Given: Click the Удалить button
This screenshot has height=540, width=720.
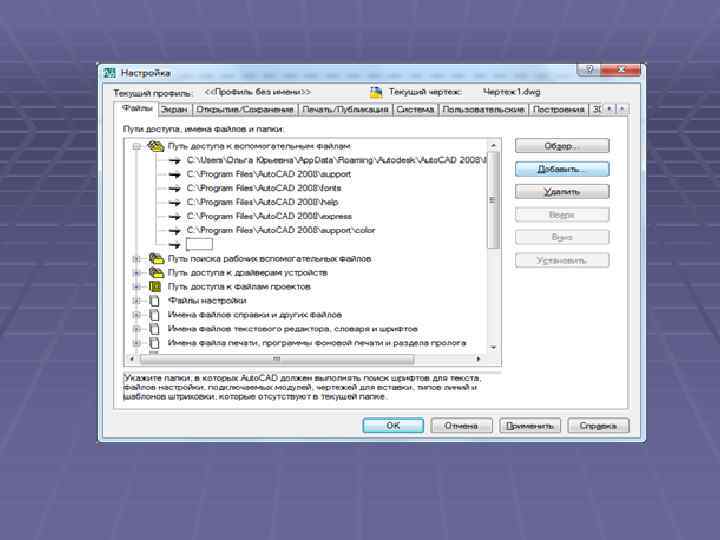Looking at the screenshot, I should (562, 191).
